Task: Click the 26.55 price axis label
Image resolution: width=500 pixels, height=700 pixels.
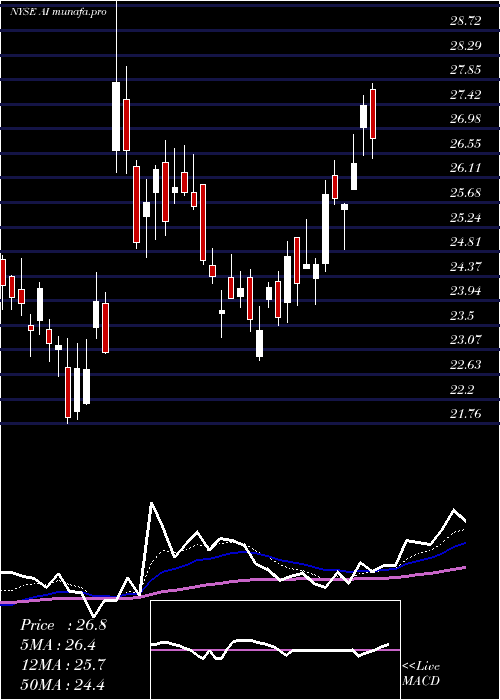Action: 466,144
